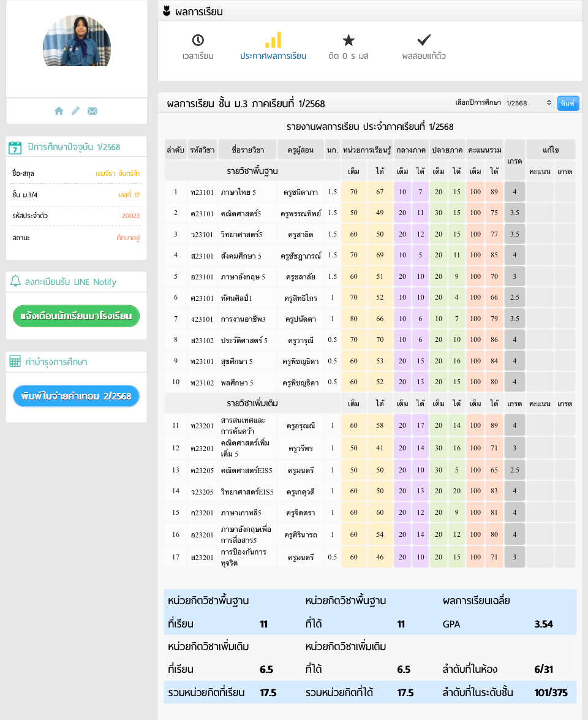Click the calendar icon beside ปีการศึกษาปัจจุบัน
Screen dimensions: 588x720
click(x=15, y=147)
